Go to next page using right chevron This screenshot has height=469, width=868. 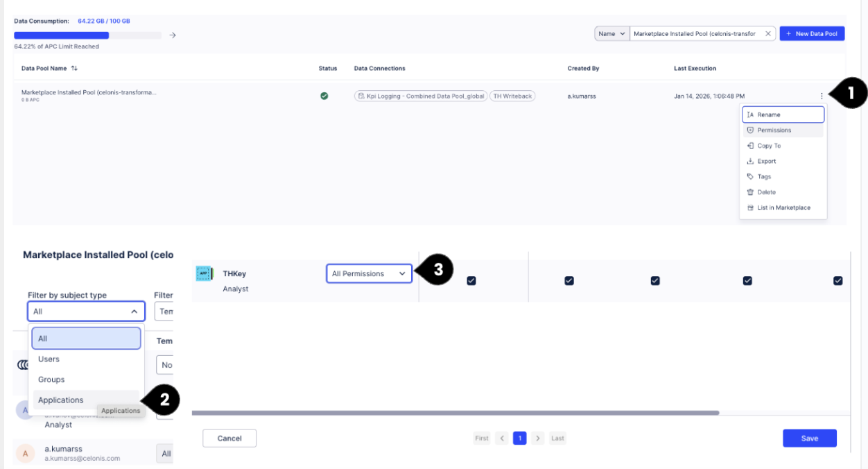539,438
